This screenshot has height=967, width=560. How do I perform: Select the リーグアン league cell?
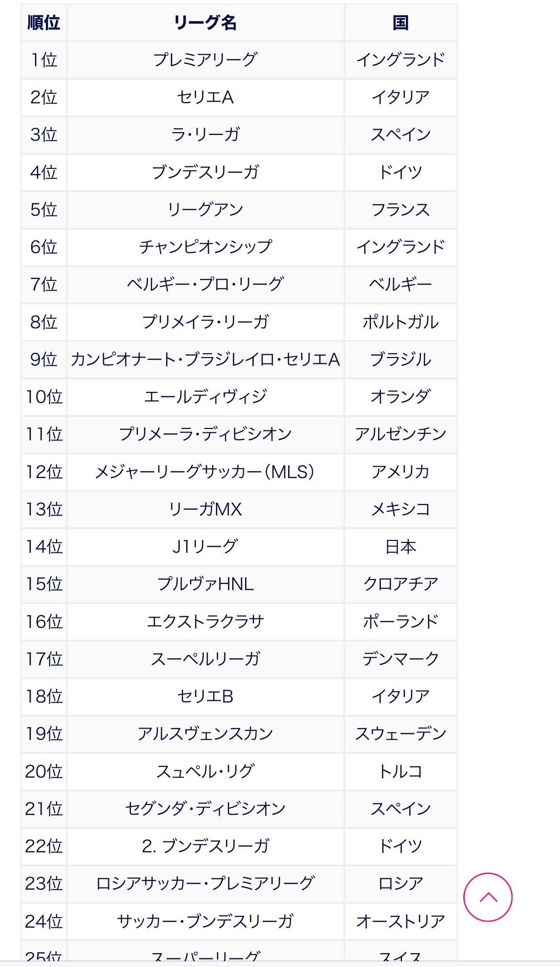click(205, 209)
